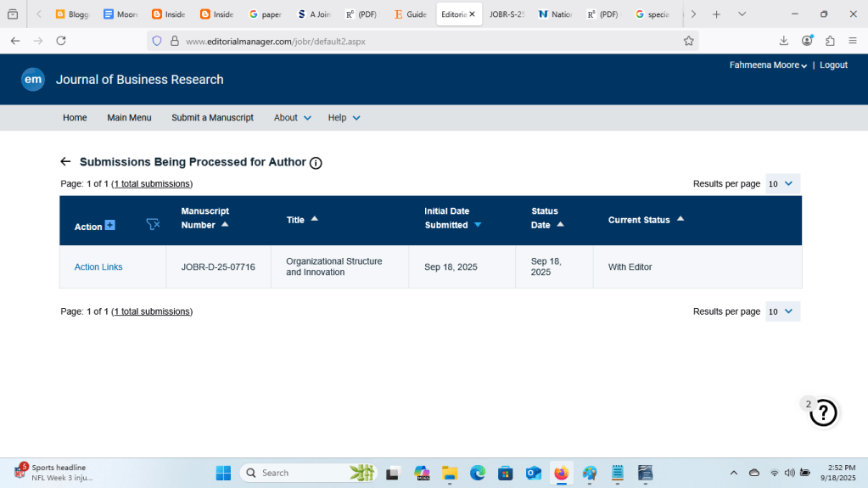Click the Logout link
Viewport: 868px width, 488px height.
point(833,65)
